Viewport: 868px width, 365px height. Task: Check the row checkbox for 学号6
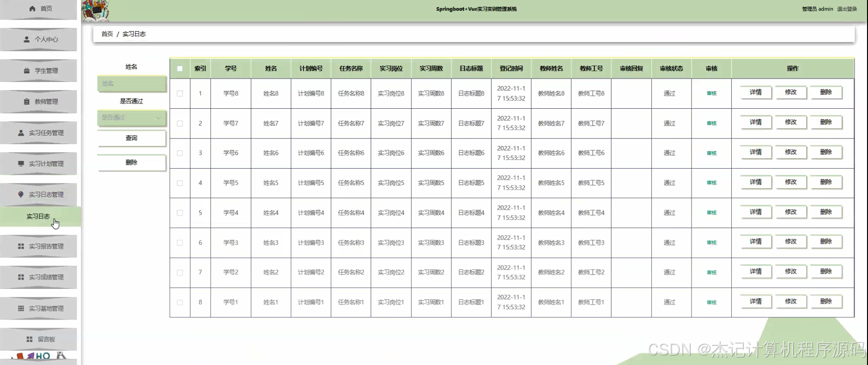click(x=180, y=153)
